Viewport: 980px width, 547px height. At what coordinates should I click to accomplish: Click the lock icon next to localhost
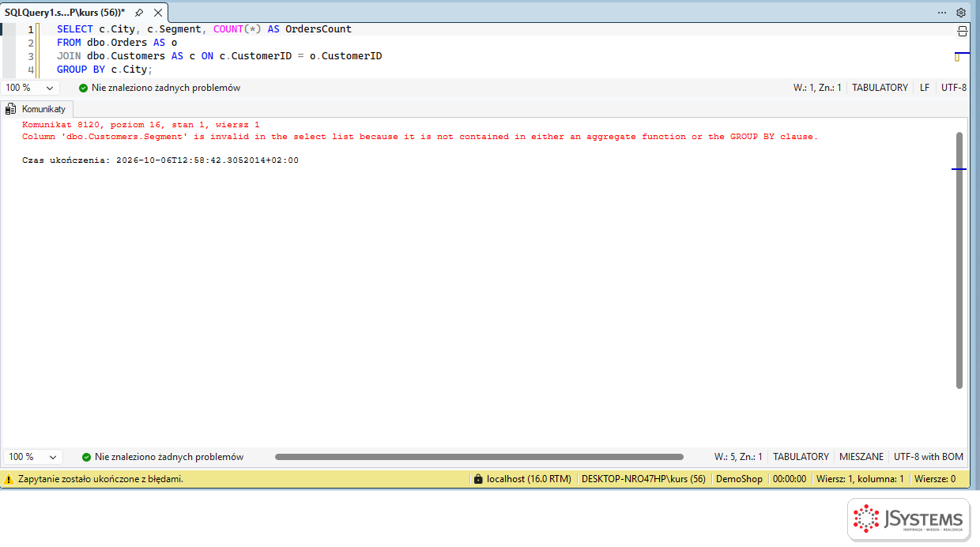coord(477,479)
